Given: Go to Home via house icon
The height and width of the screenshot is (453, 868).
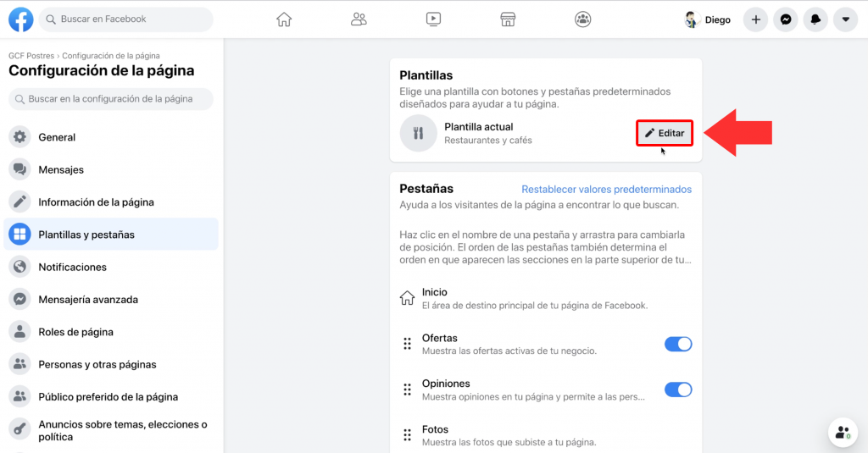Looking at the screenshot, I should [284, 19].
